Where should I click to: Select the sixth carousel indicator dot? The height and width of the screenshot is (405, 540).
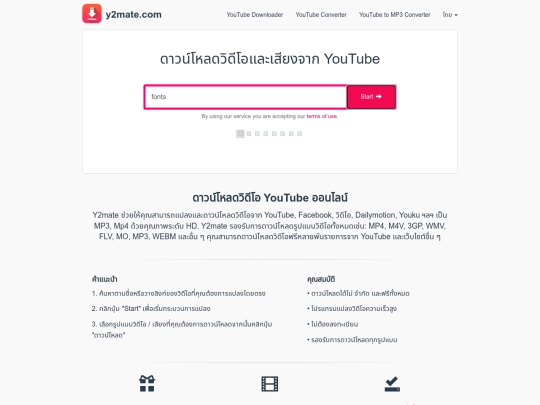coord(282,134)
